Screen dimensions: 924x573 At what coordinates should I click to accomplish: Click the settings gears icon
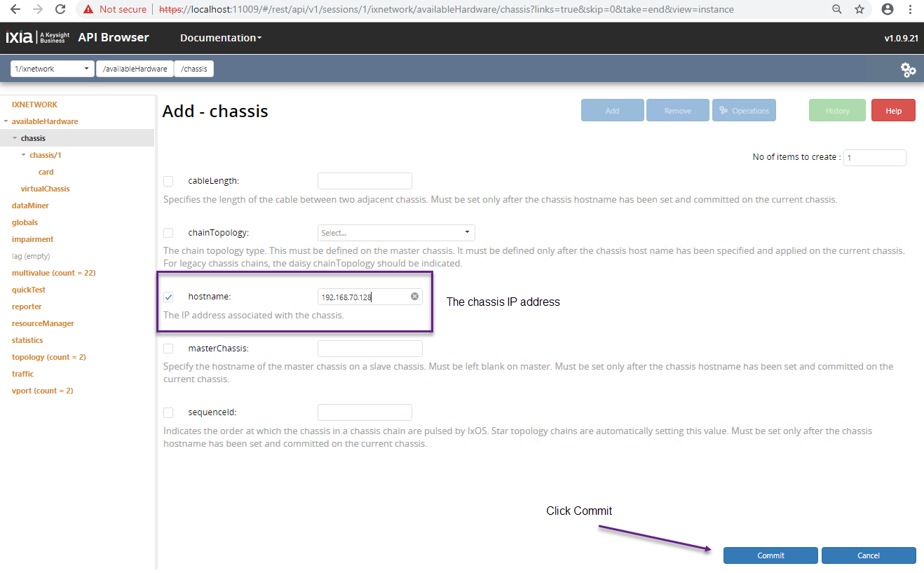pyautogui.click(x=908, y=69)
